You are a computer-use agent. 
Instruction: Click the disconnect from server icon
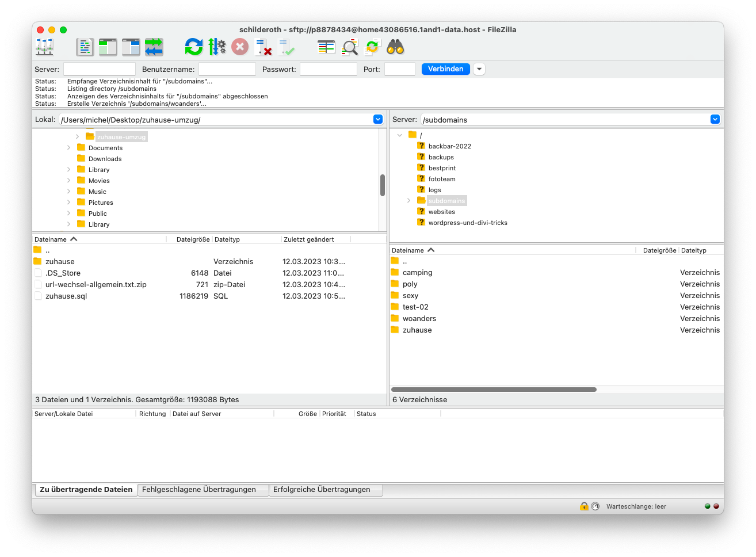point(263,47)
